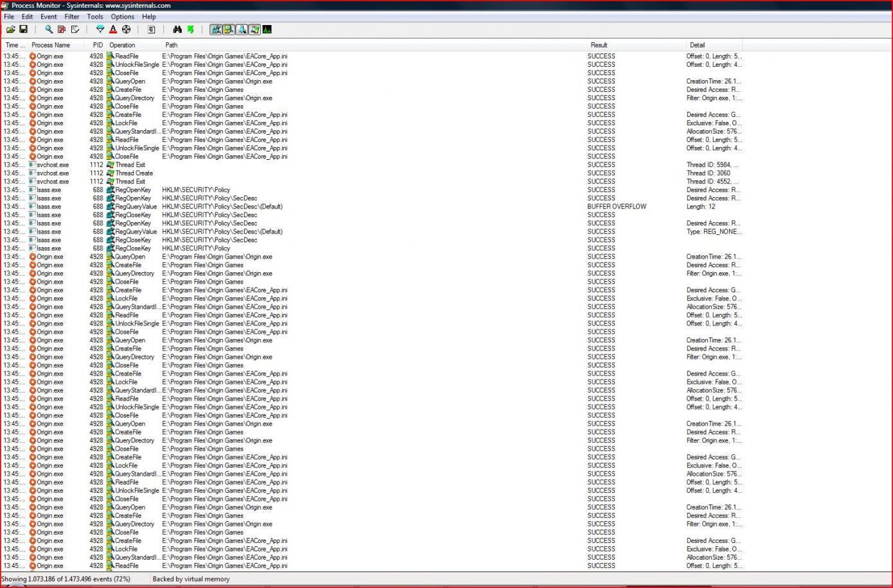Toggle Show File System Activity button
Screen dimensions: 893x588
pyautogui.click(x=229, y=30)
